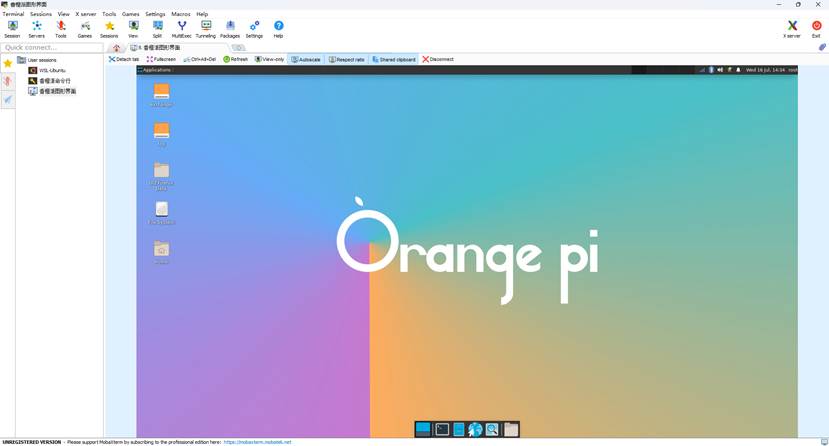Open the Settings gears toolbar icon
This screenshot has height=446, width=829.
254,29
